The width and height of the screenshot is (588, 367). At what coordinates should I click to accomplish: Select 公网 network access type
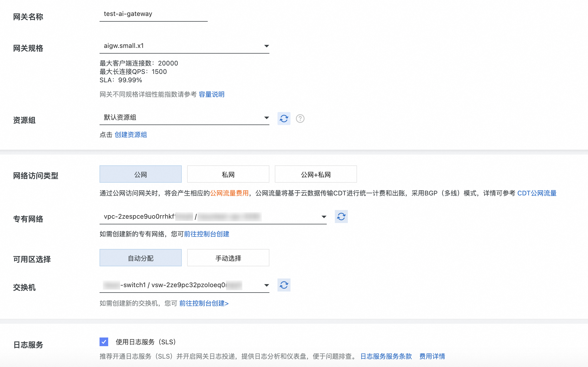[141, 174]
